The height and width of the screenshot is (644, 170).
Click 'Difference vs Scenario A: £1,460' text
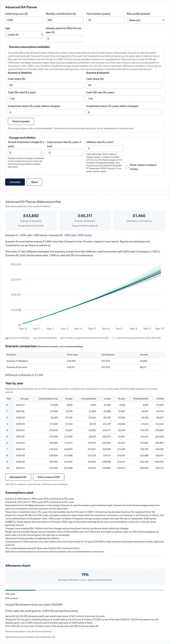pos(24,375)
